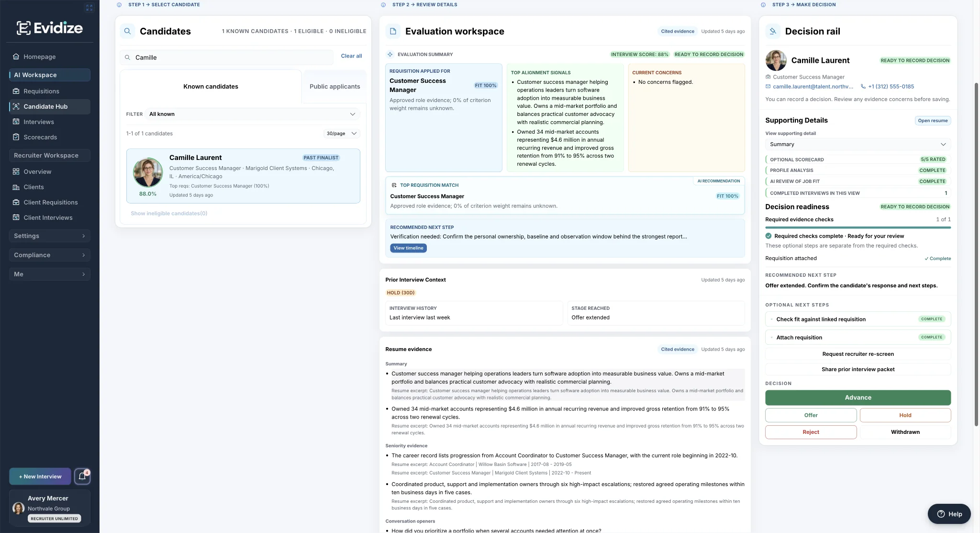
Task: Open the 30/page pagination dropdown
Action: click(342, 134)
